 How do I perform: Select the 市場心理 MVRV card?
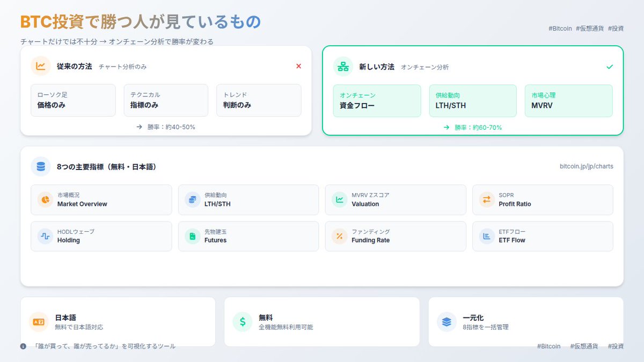569,101
